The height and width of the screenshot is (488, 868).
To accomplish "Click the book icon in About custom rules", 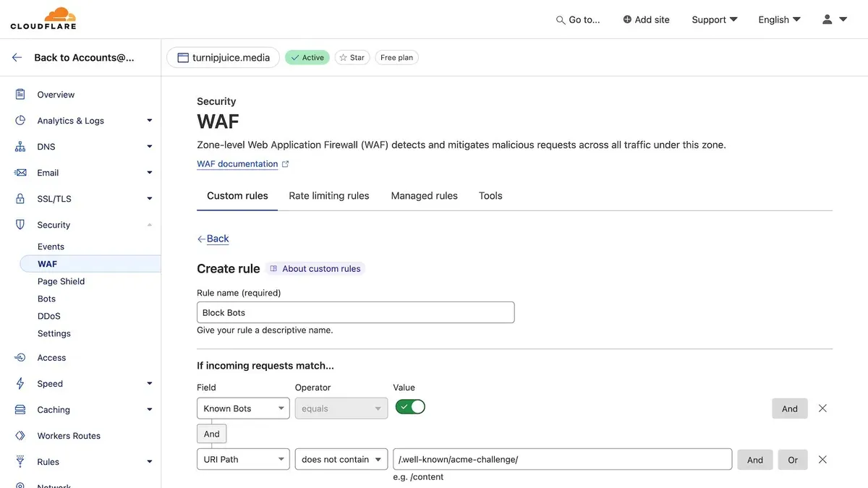I will click(x=273, y=269).
